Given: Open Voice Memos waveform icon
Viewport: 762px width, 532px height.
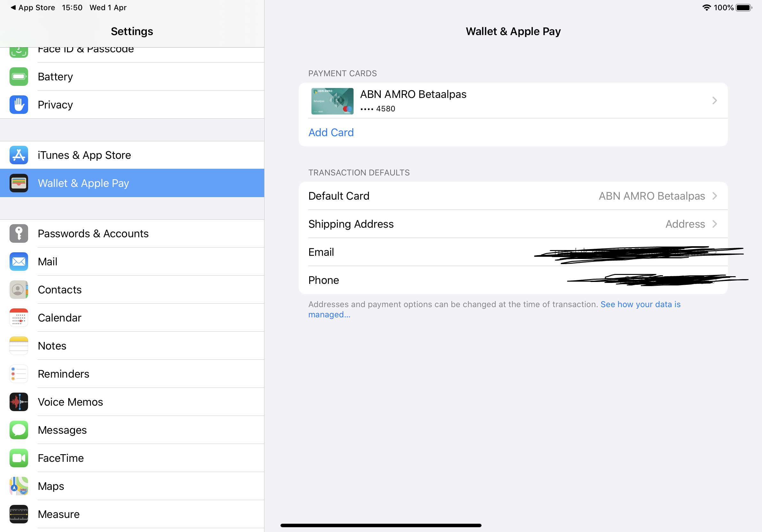Looking at the screenshot, I should pyautogui.click(x=19, y=402).
